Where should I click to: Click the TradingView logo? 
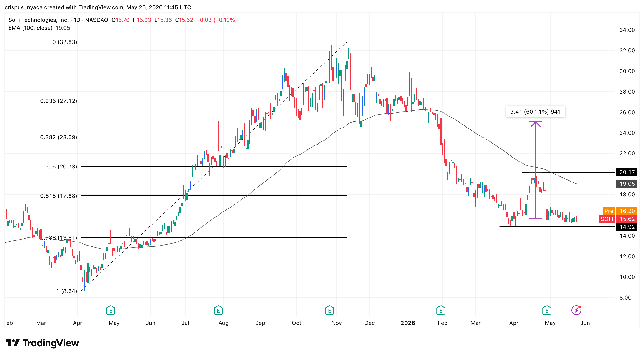coord(42,343)
